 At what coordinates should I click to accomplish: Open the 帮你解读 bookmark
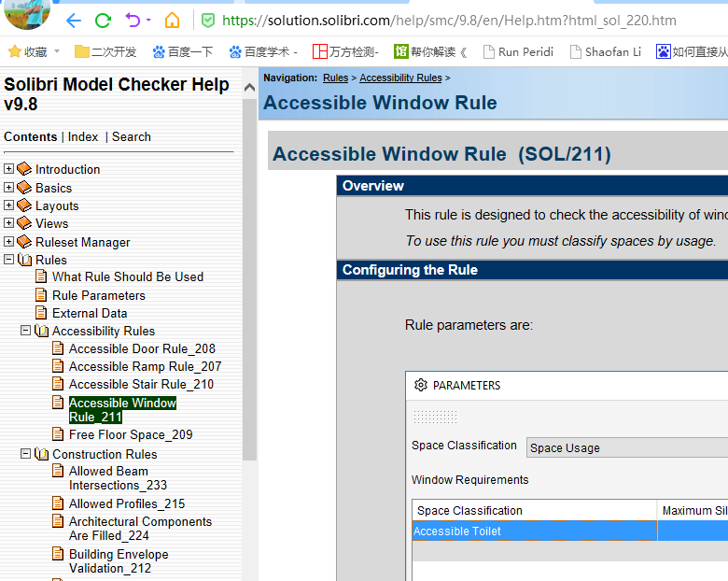430,51
